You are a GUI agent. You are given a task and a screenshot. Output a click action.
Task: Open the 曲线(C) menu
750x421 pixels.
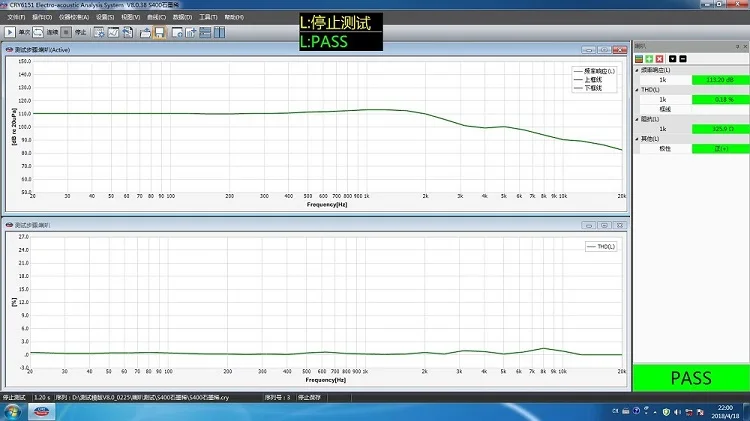(156, 17)
